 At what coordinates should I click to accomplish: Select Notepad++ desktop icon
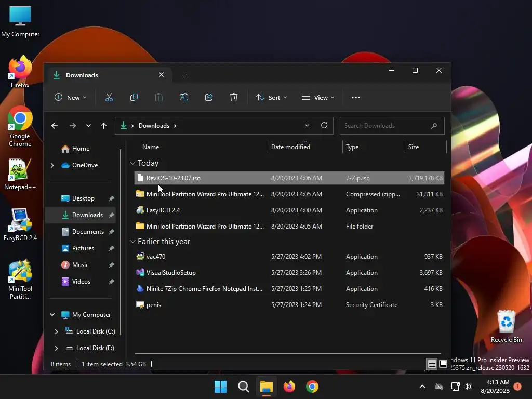(x=20, y=174)
